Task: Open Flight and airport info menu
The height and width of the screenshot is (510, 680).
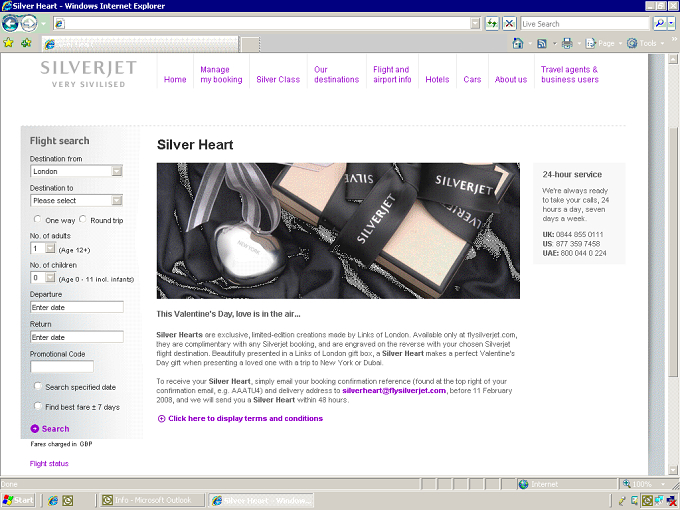Action: (x=392, y=75)
